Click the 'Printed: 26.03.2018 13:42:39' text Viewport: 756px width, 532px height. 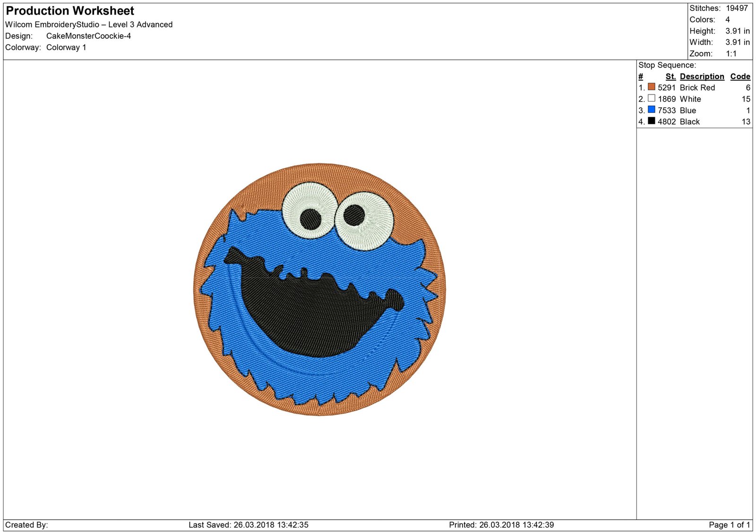click(501, 525)
